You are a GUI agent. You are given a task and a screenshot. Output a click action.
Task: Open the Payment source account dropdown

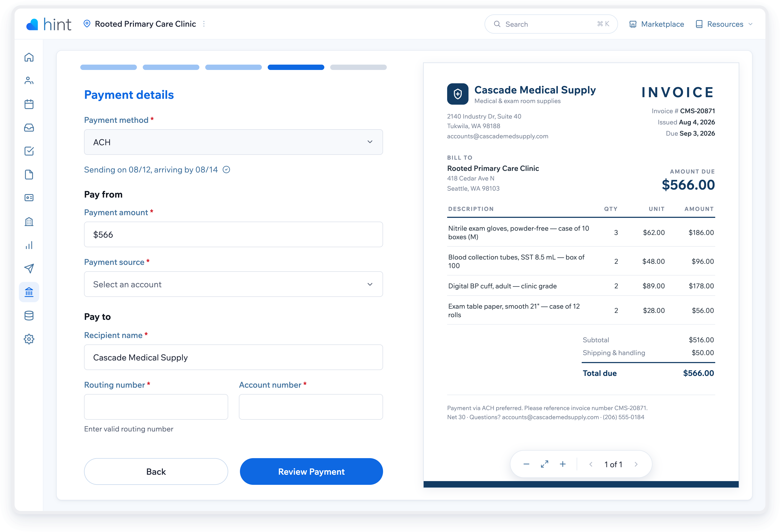coord(233,284)
